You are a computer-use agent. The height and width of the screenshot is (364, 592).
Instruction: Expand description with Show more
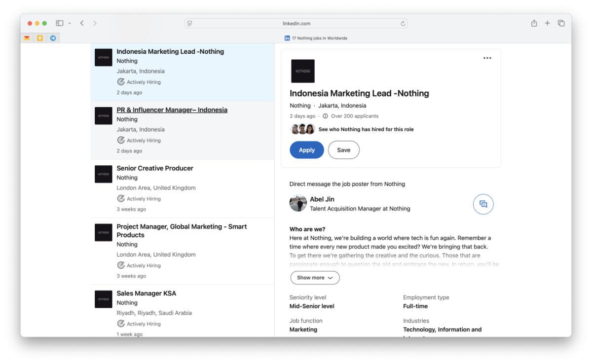point(315,278)
